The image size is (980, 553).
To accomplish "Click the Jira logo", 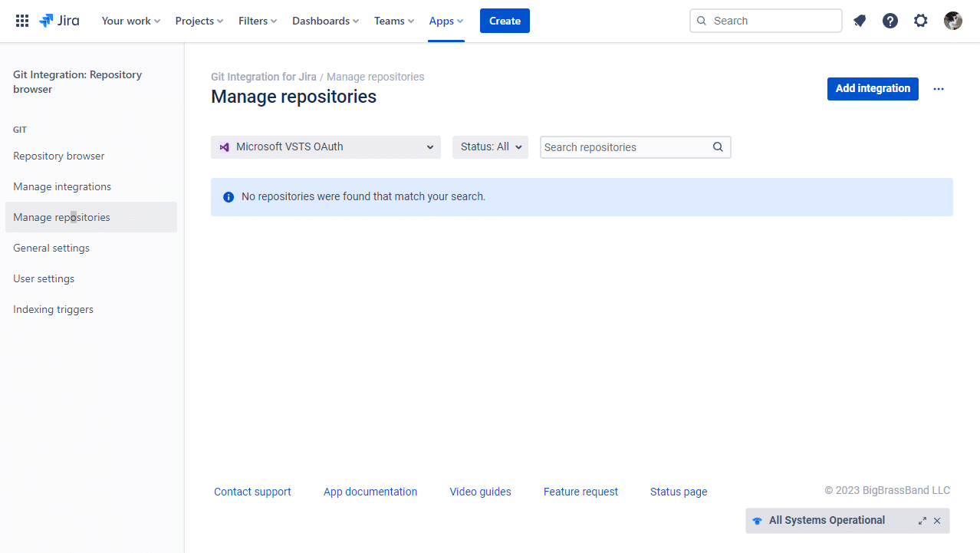I will [x=60, y=21].
